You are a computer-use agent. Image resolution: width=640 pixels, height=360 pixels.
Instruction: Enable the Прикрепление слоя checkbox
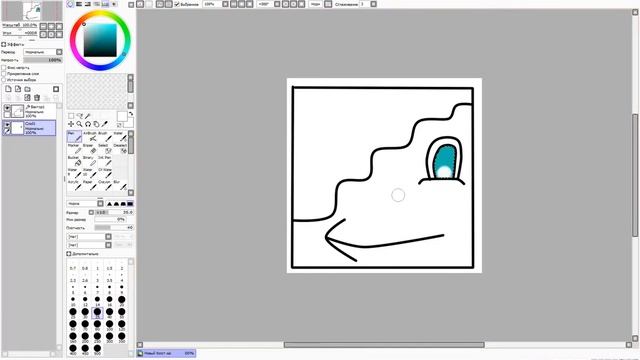click(4, 74)
